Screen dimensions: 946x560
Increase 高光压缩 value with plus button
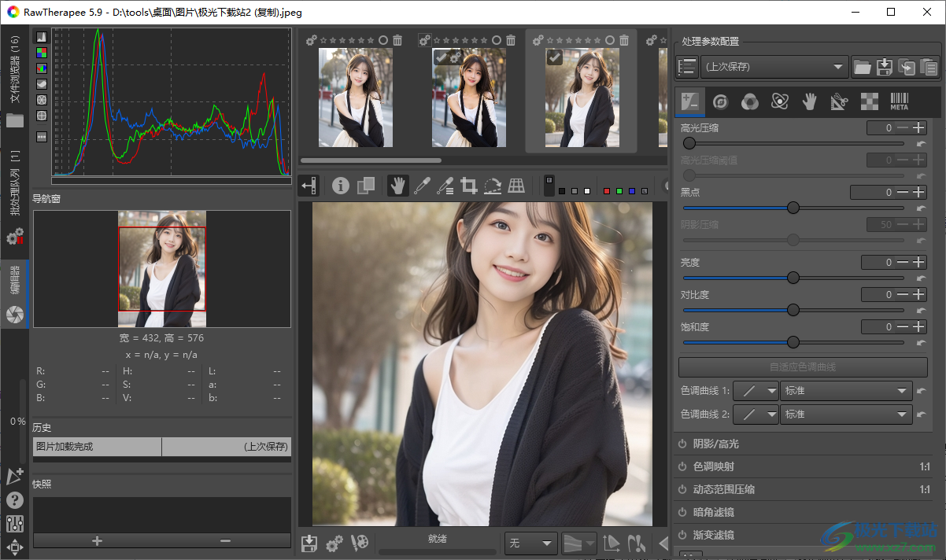click(918, 127)
